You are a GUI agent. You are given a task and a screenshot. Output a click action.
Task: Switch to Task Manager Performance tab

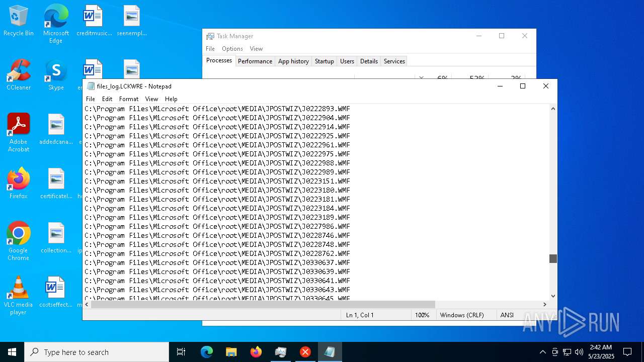(255, 61)
